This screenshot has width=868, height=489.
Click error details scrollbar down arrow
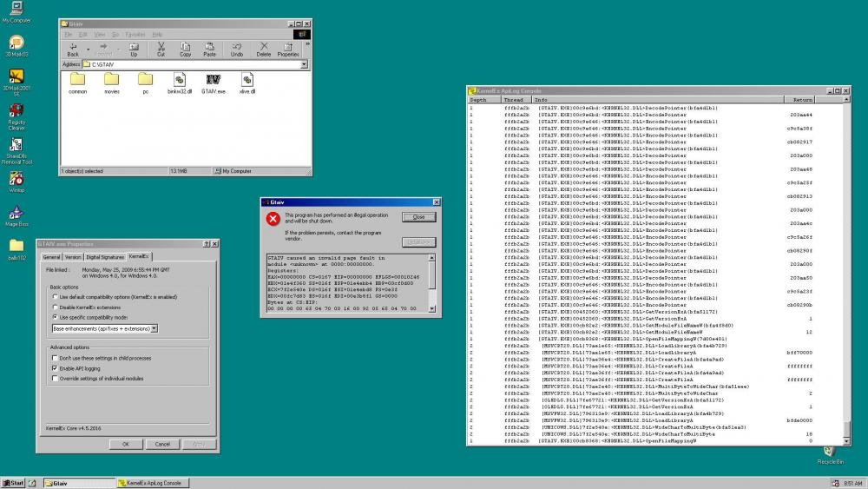[x=431, y=308]
